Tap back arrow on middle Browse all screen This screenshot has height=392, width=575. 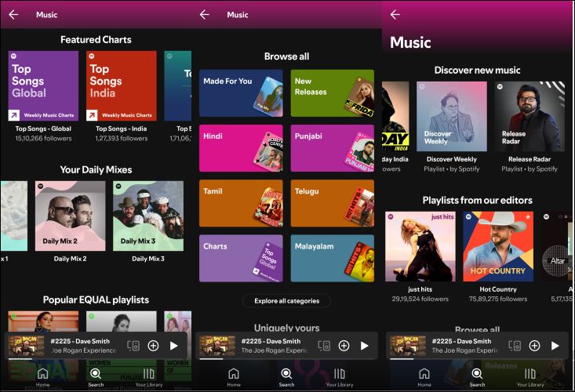205,15
